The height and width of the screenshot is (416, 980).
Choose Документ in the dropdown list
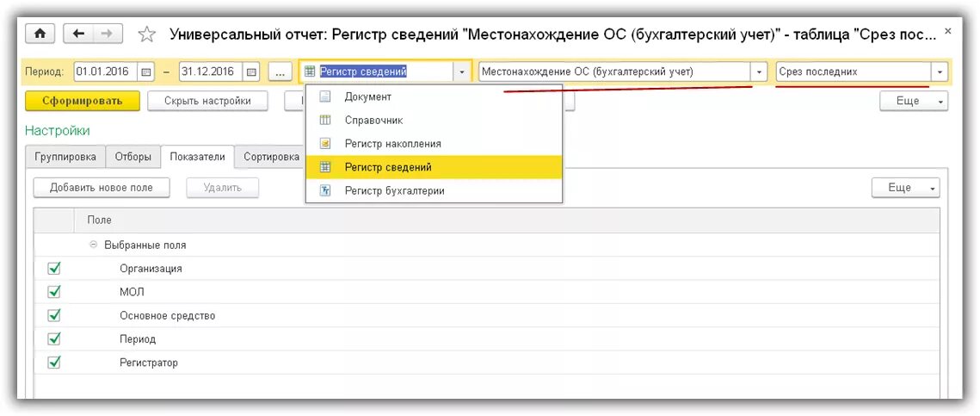tap(435, 97)
